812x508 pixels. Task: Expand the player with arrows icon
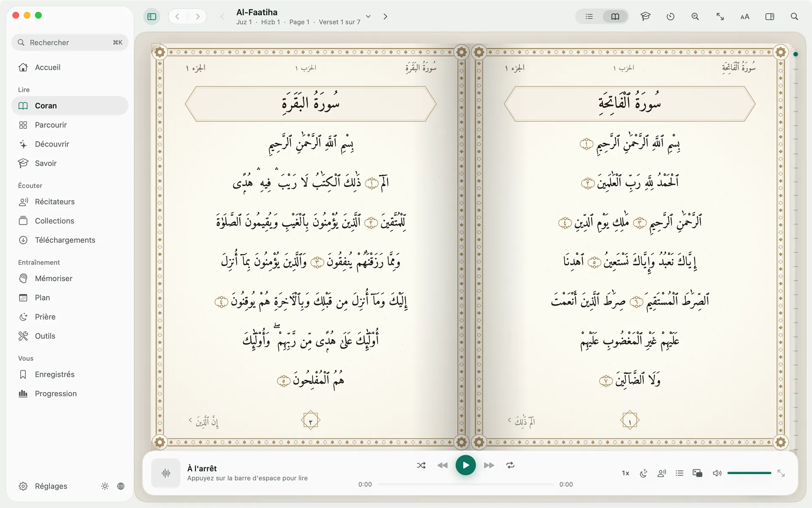(x=781, y=473)
